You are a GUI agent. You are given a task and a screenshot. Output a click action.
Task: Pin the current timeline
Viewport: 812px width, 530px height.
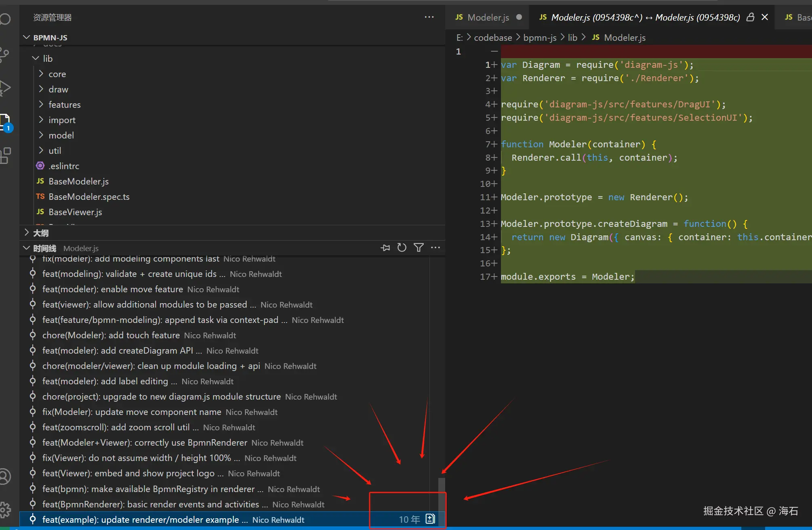(x=385, y=248)
